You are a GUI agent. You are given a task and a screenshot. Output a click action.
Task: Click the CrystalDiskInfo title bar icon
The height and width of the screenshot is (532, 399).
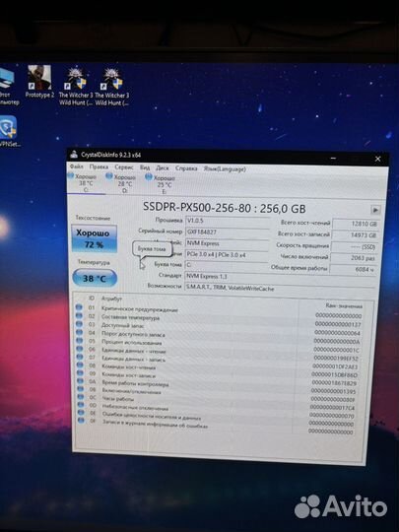pos(74,155)
